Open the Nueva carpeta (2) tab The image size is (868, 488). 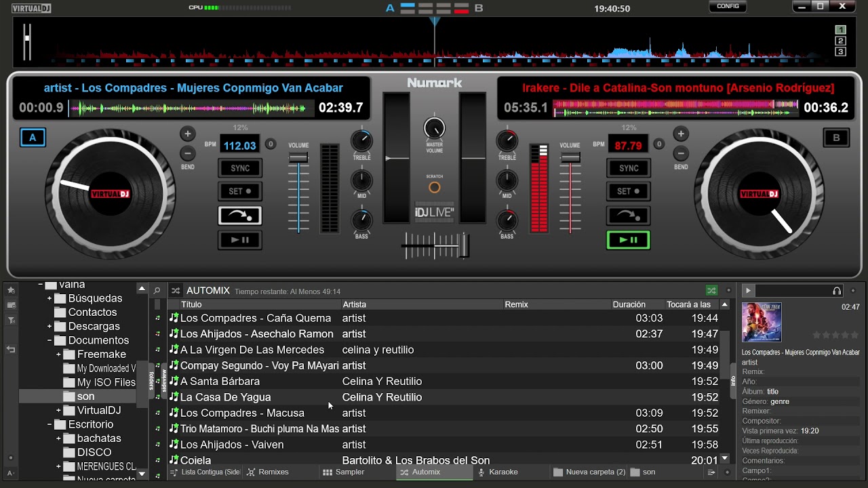coord(589,472)
